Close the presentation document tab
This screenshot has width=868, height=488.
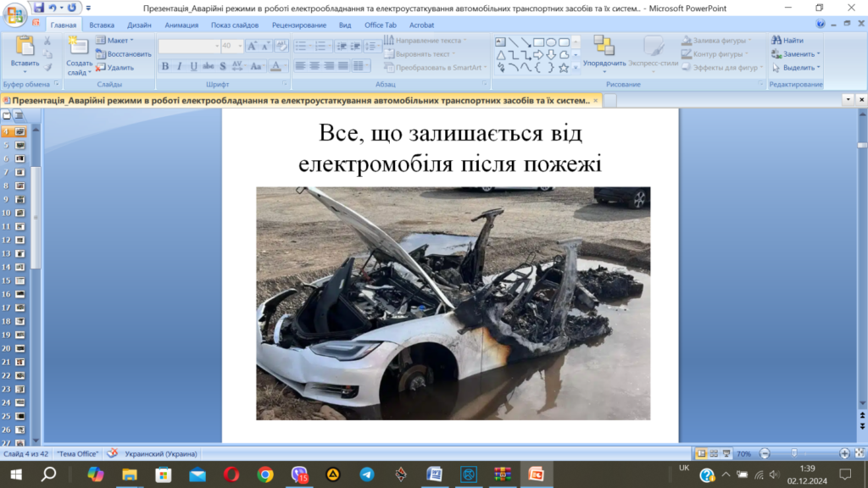tap(596, 100)
